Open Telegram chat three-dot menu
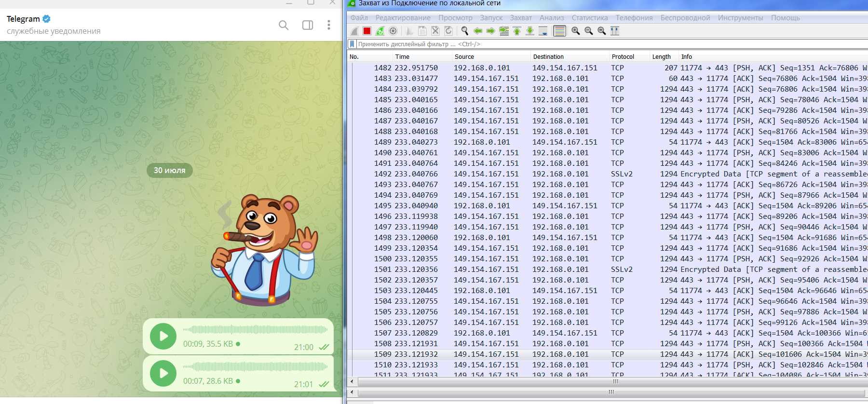This screenshot has width=868, height=404. (x=329, y=25)
